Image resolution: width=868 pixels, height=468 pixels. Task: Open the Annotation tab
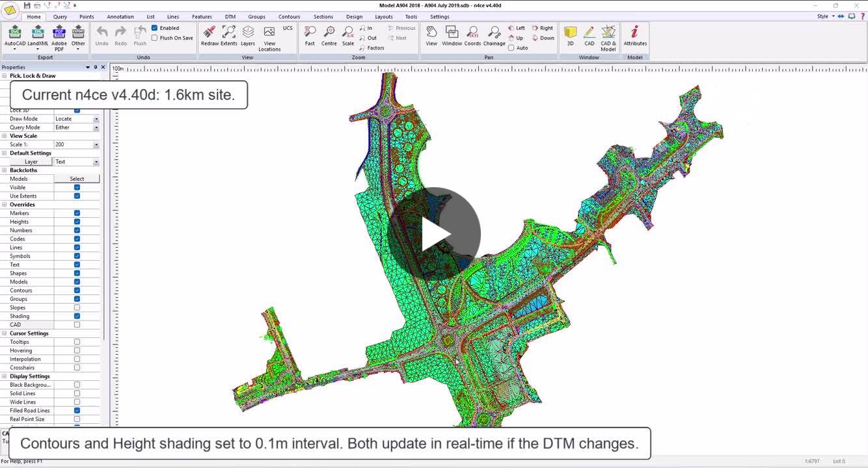tap(120, 17)
